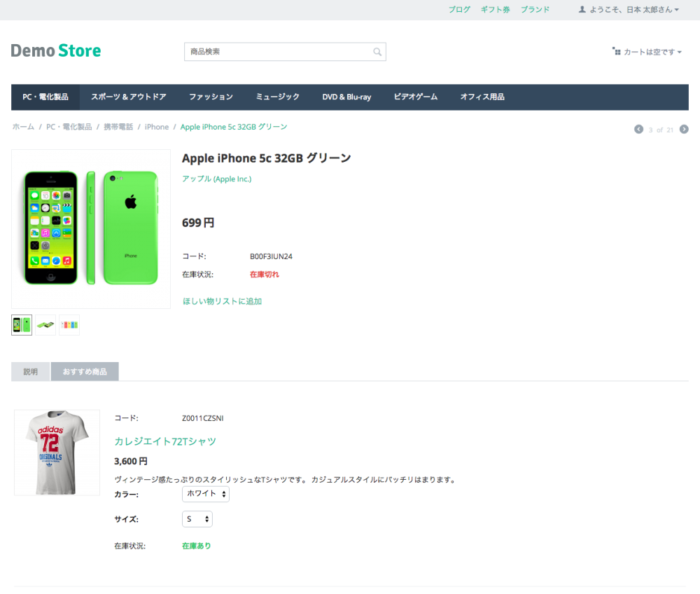Open the ようこそ、日本 太郎さん account menu
The image size is (700, 594).
[629, 9]
